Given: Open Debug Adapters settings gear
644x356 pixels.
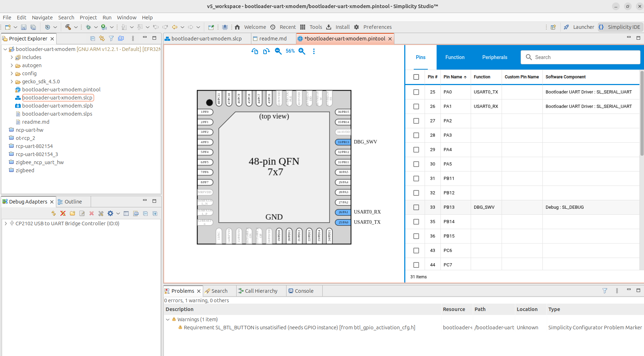Looking at the screenshot, I should [110, 213].
